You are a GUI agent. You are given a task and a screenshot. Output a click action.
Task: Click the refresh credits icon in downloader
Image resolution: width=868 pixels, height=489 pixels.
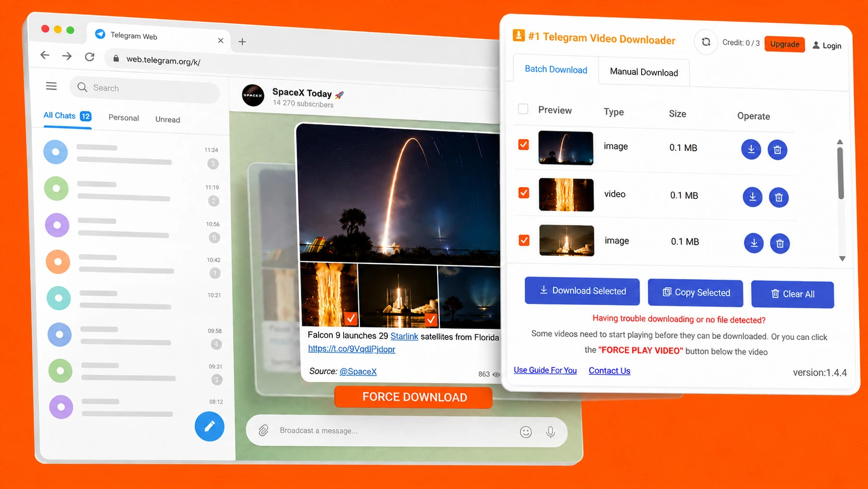point(706,42)
